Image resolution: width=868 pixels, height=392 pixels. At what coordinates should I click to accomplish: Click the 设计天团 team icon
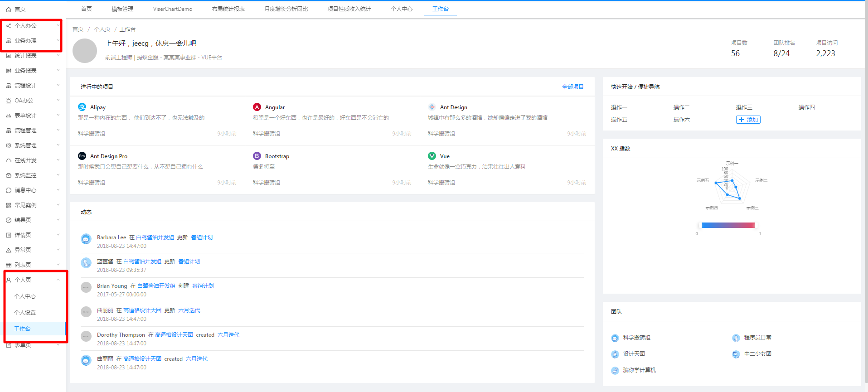pyautogui.click(x=615, y=354)
